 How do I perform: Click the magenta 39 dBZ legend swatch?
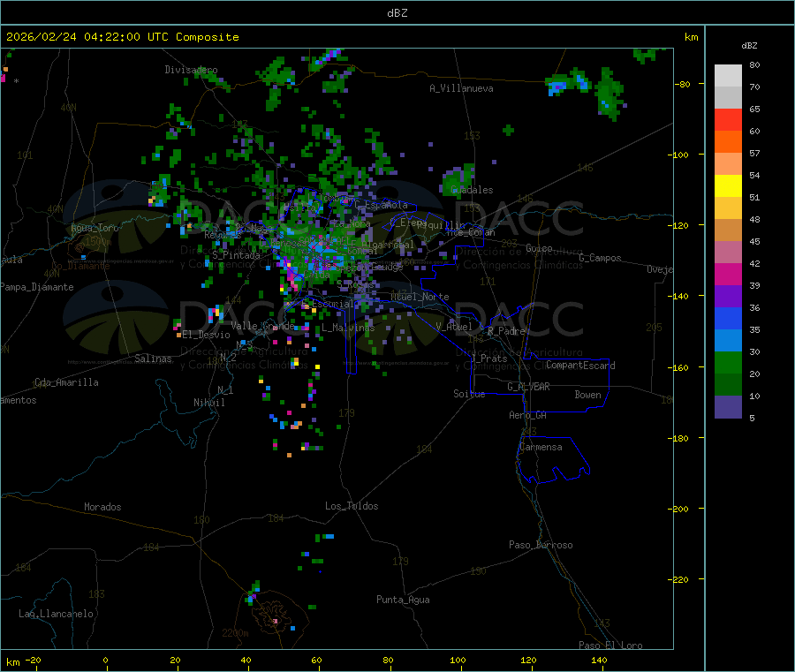[x=728, y=274]
